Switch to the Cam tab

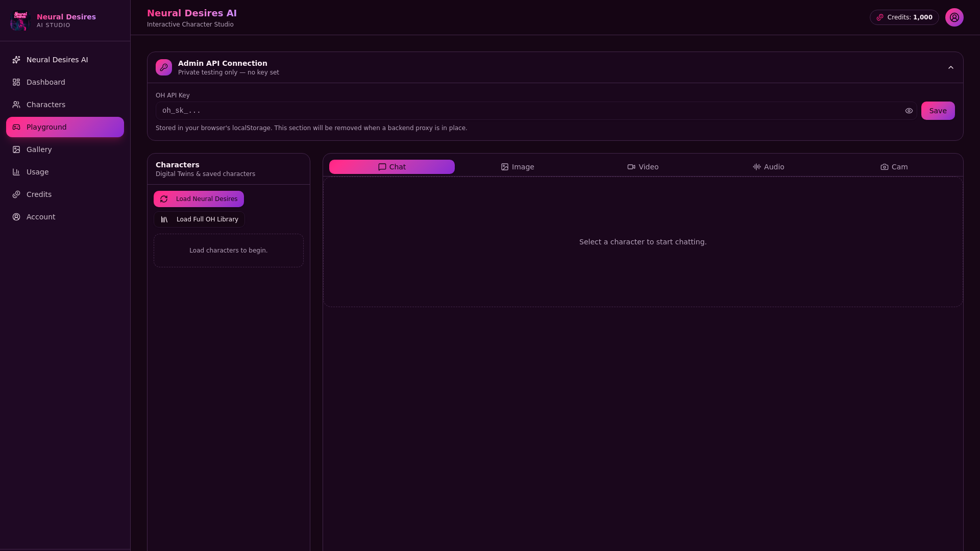coord(894,167)
